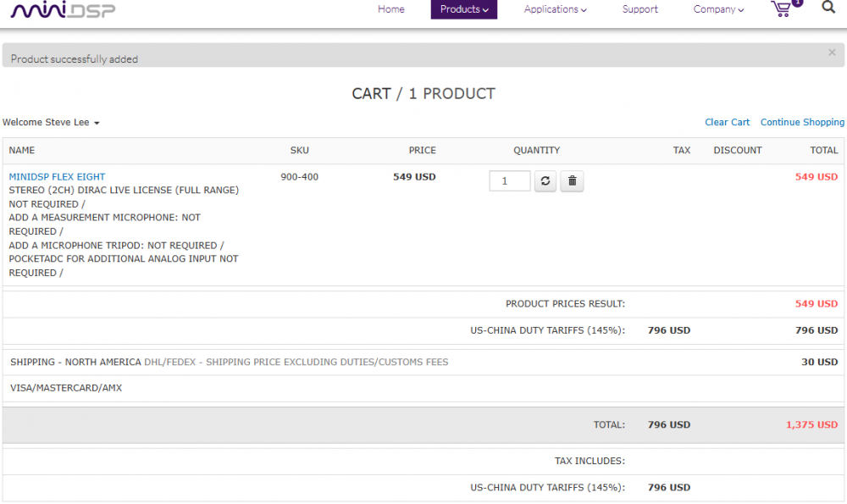Open the Support menu item

(639, 9)
